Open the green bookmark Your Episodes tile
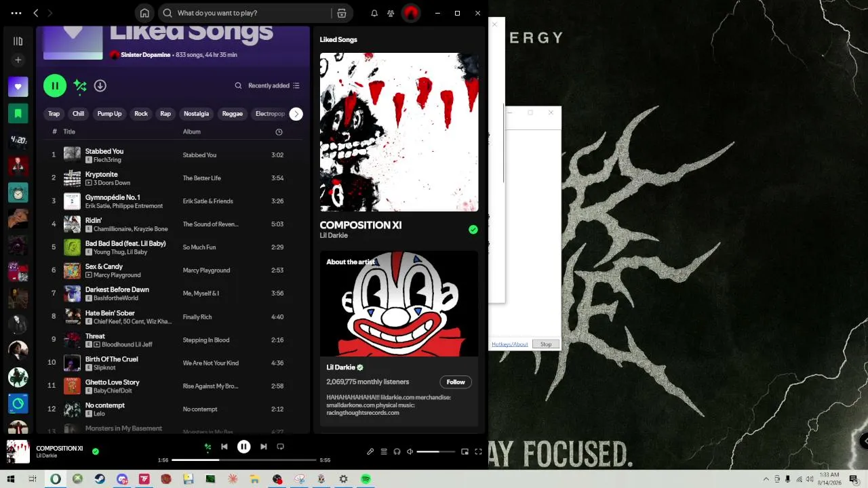Screen dimensions: 868x488 pyautogui.click(x=18, y=113)
